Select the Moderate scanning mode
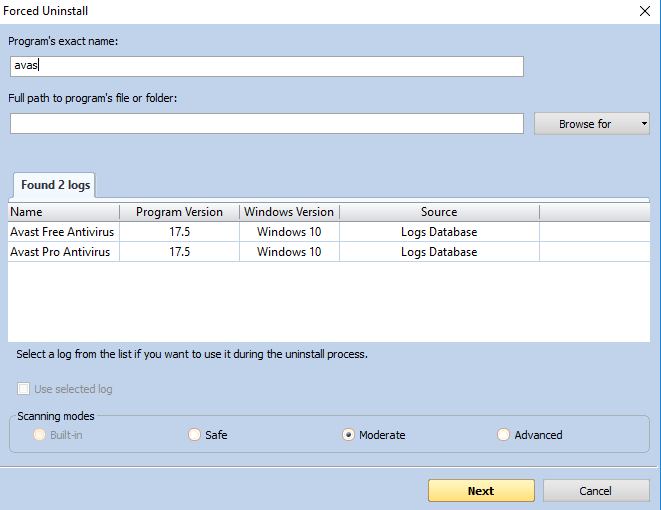The image size is (661, 510). click(x=348, y=435)
